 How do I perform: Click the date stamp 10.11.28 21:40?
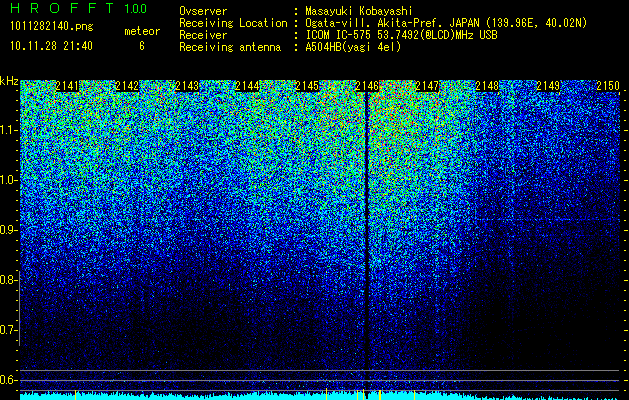(x=51, y=46)
